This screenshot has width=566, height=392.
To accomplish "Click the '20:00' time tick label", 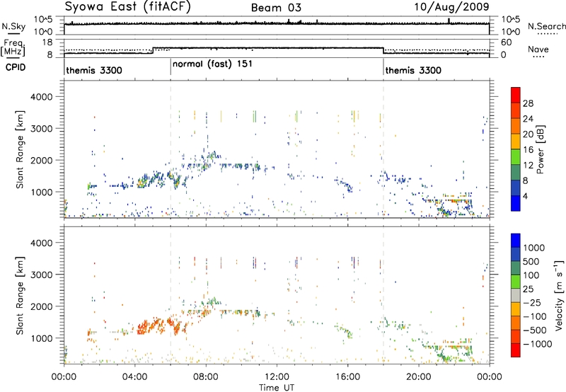I will [x=418, y=377].
